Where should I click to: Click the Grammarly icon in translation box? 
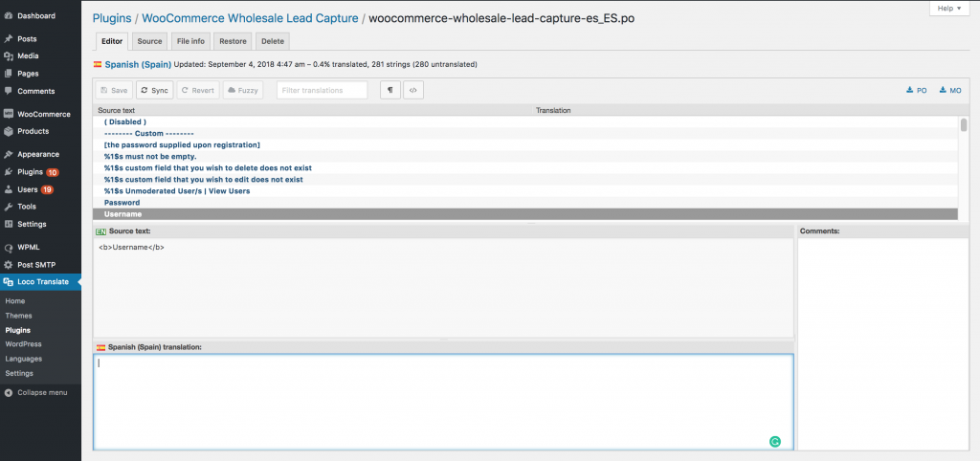coord(775,441)
